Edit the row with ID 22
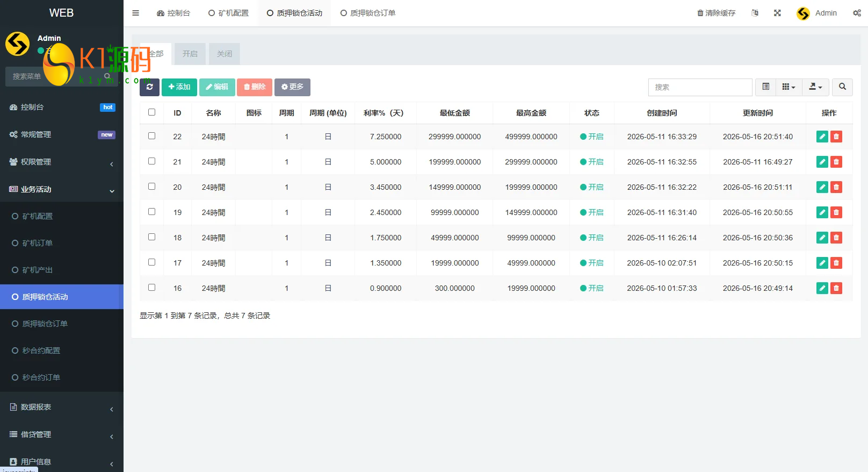 pyautogui.click(x=822, y=137)
